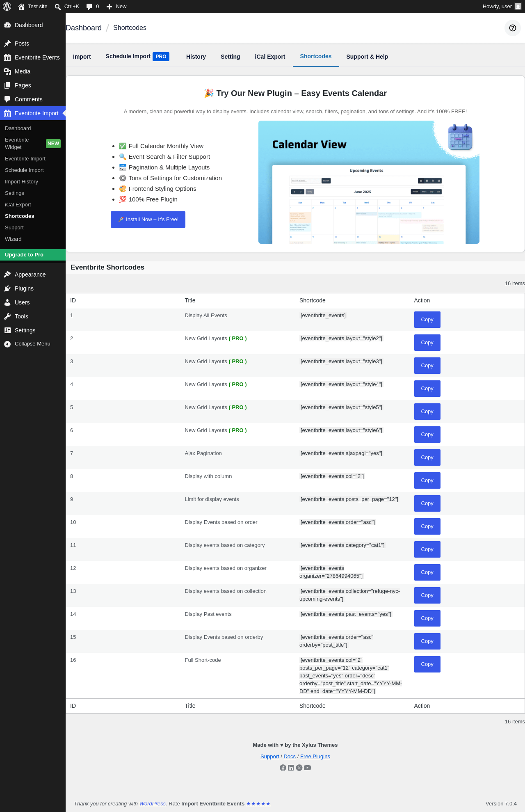Select the Shortcodes tab

[x=316, y=57]
